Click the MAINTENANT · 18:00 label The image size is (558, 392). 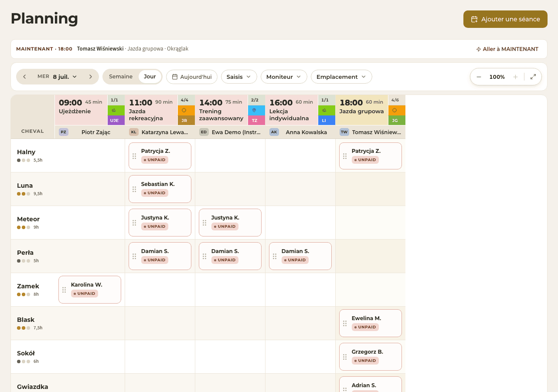[44, 49]
